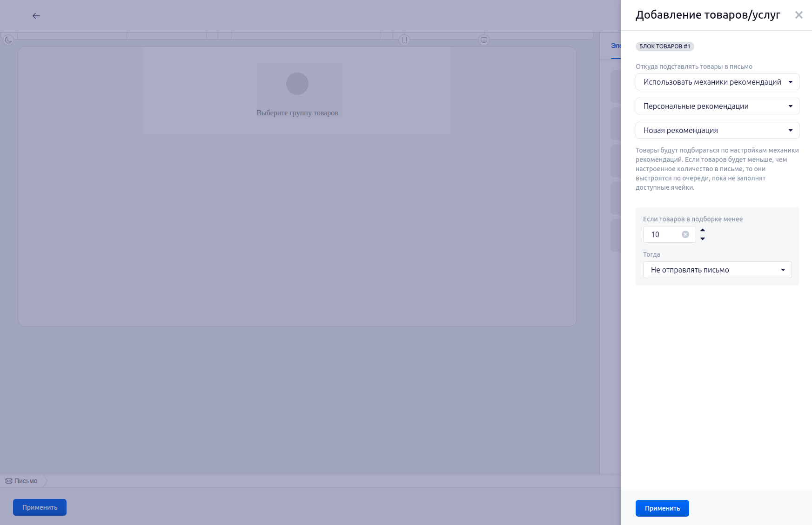Go back using the arrow icon
This screenshot has width=812, height=525.
pyautogui.click(x=36, y=16)
